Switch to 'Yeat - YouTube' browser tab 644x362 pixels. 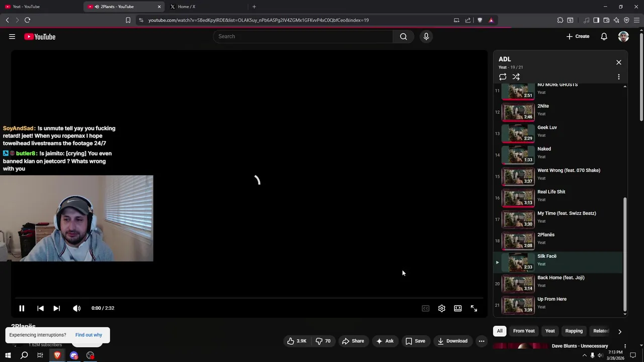pyautogui.click(x=40, y=7)
